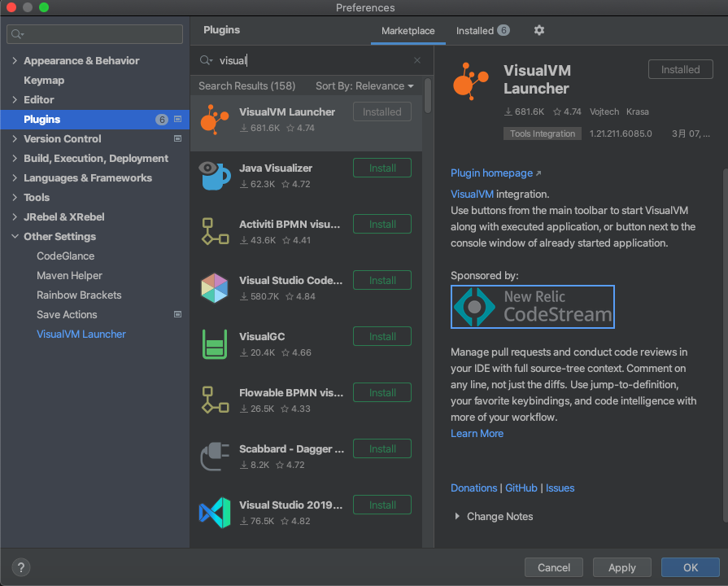Open the GitHub link

pyautogui.click(x=521, y=488)
